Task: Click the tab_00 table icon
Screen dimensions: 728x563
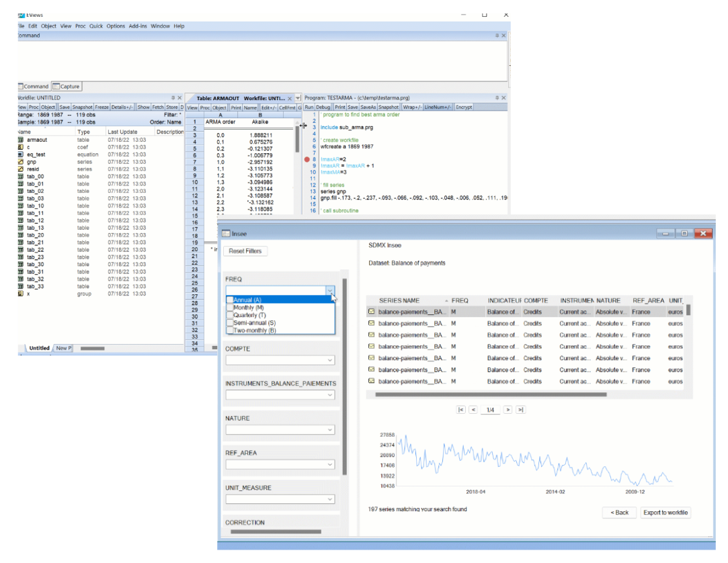Action: pyautogui.click(x=20, y=177)
